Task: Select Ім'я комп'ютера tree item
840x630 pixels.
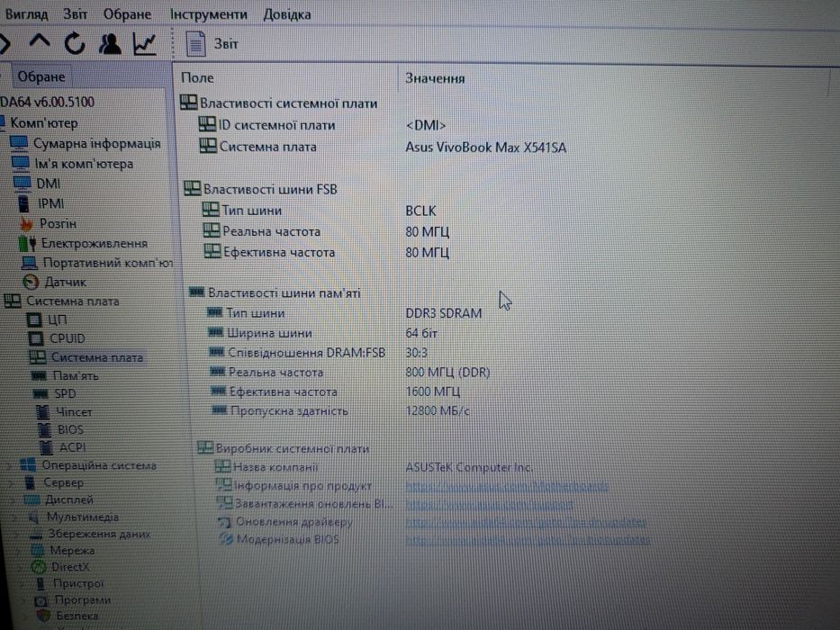Action: pyautogui.click(x=84, y=164)
